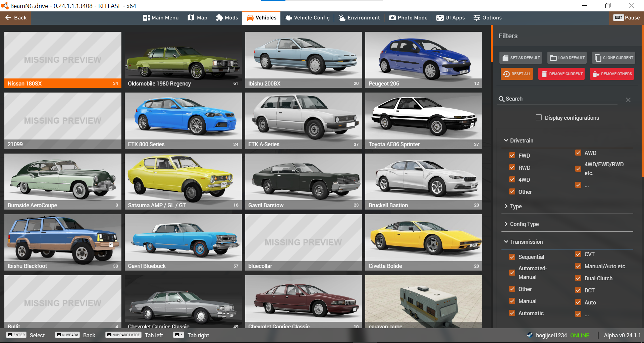Uncheck the RWD drivetrain checkbox
Image resolution: width=644 pixels, height=343 pixels.
[512, 167]
